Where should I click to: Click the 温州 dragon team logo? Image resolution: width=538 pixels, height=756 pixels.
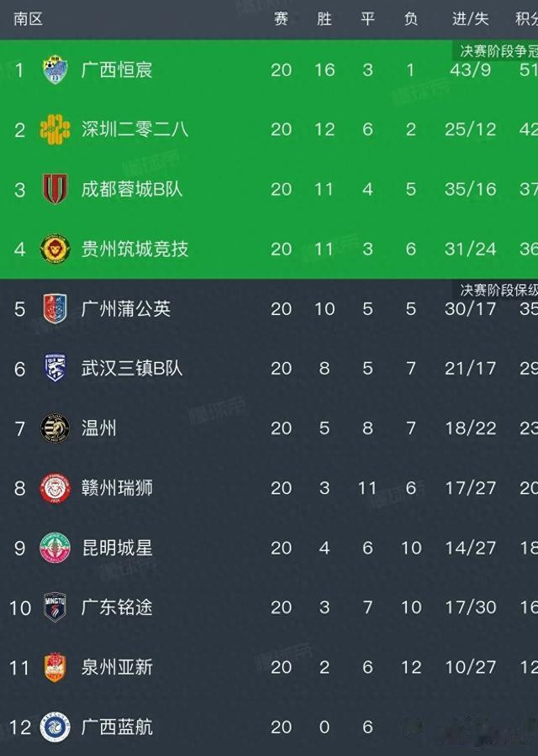pyautogui.click(x=55, y=428)
